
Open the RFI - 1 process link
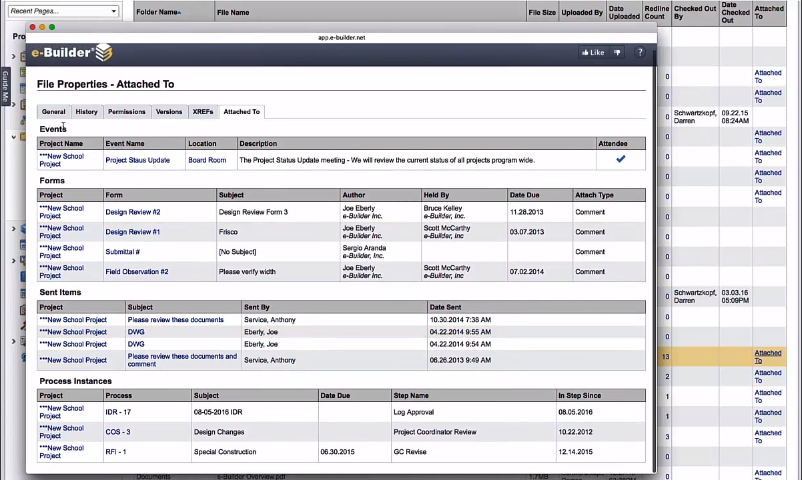click(116, 452)
